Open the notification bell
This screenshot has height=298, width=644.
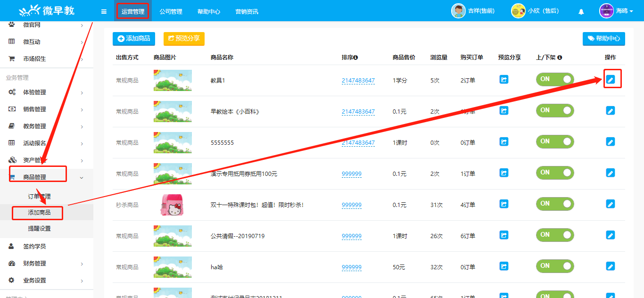581,11
